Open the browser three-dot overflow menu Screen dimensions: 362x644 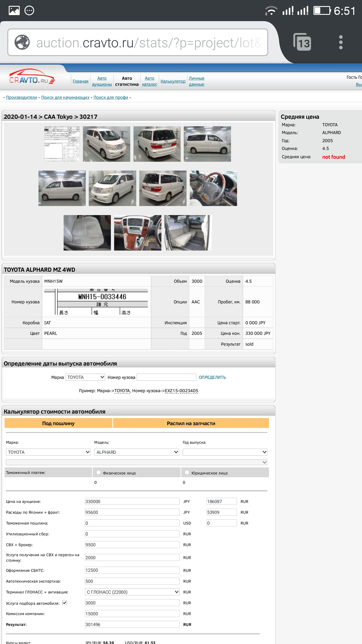tap(341, 42)
